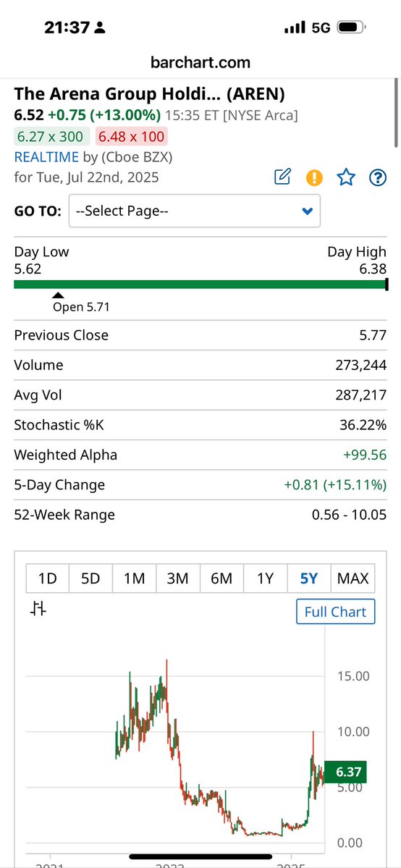Tap the ask quote 6.48 x 100
The height and width of the screenshot is (868, 401).
tap(131, 136)
